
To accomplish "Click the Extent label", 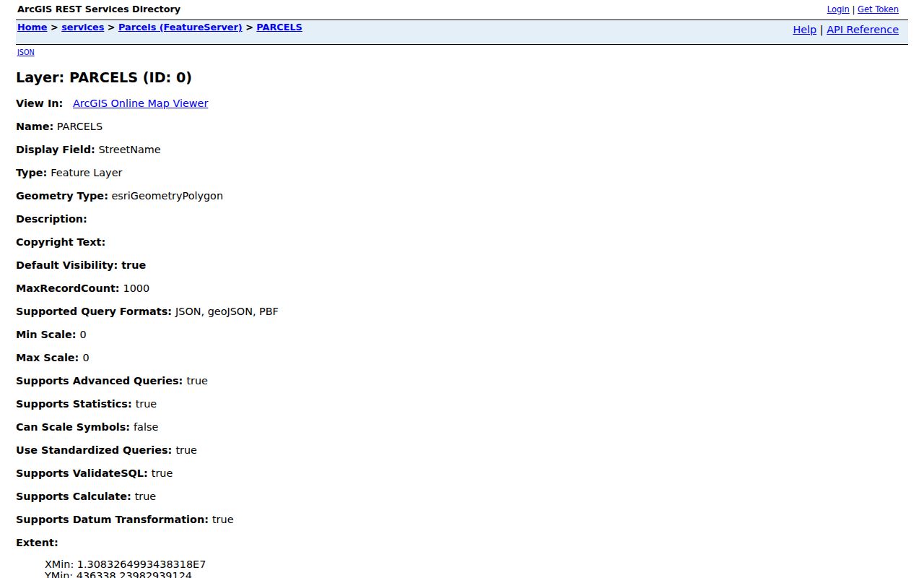I will (x=37, y=543).
